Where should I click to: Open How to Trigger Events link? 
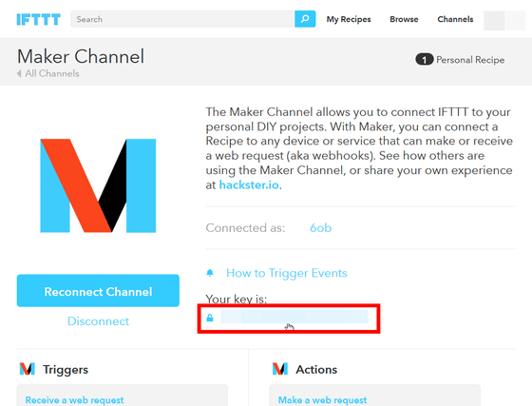(x=287, y=273)
